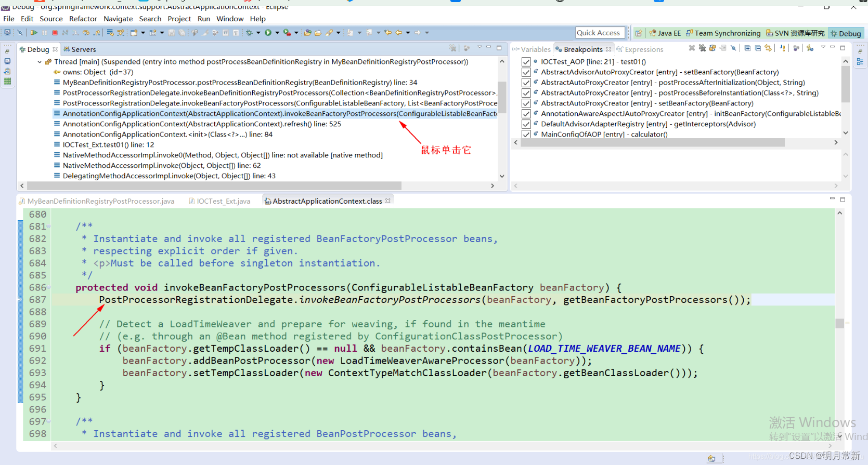Click the Back navigation arrow icon
Screen dimensions: 868x465
(398, 33)
